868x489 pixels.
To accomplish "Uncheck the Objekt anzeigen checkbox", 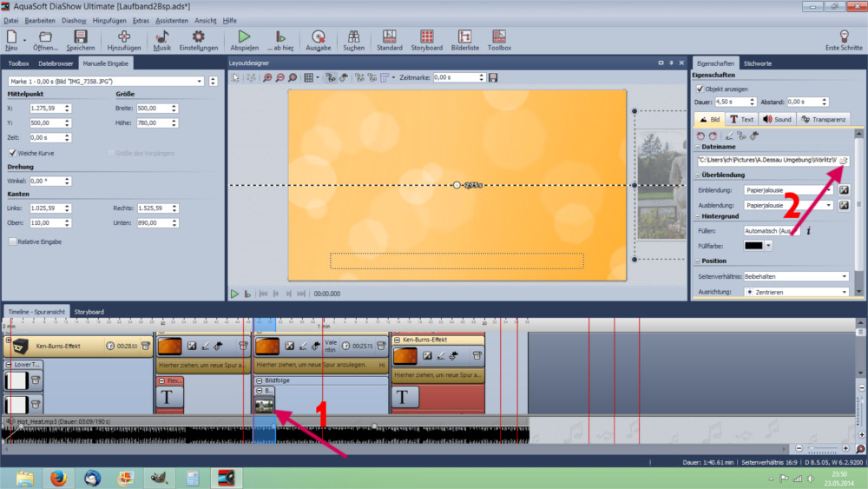I will click(700, 89).
